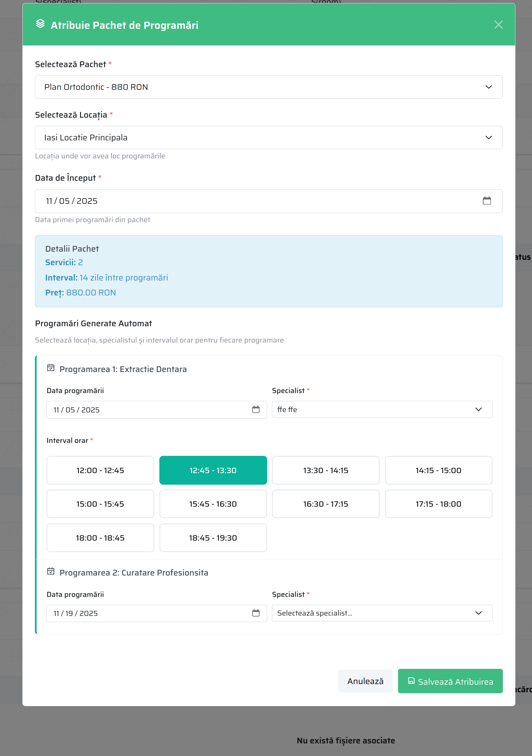Open the Iasi Locatie Principala dropdown

(269, 138)
